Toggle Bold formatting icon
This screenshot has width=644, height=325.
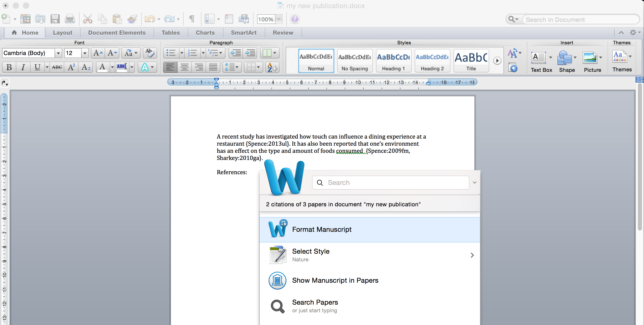[x=8, y=67]
